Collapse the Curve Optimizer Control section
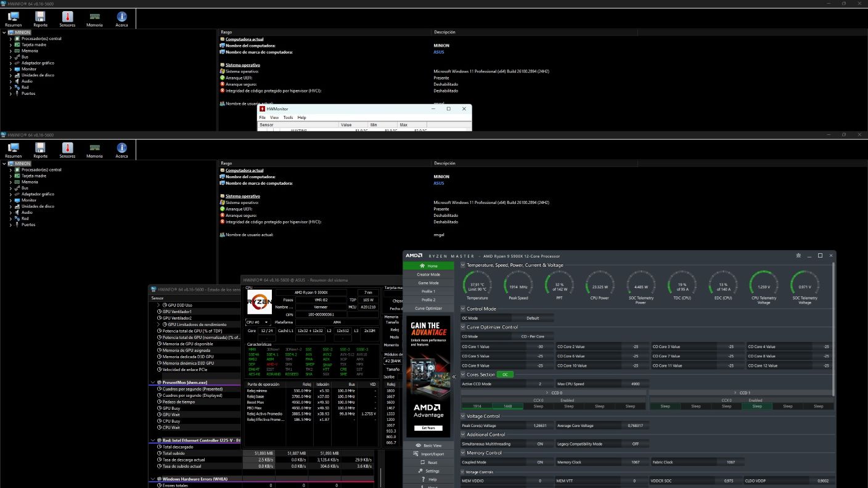The height and width of the screenshot is (488, 868). [x=463, y=327]
